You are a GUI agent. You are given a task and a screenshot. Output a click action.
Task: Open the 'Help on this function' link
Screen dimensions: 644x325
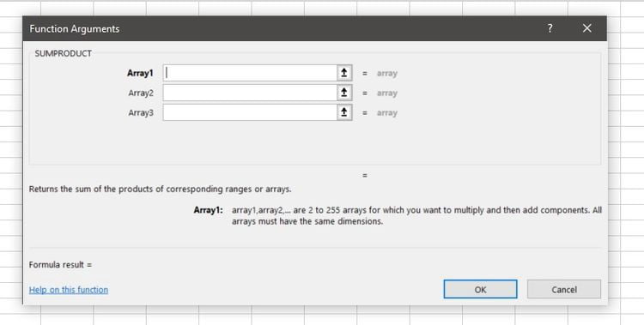[69, 290]
